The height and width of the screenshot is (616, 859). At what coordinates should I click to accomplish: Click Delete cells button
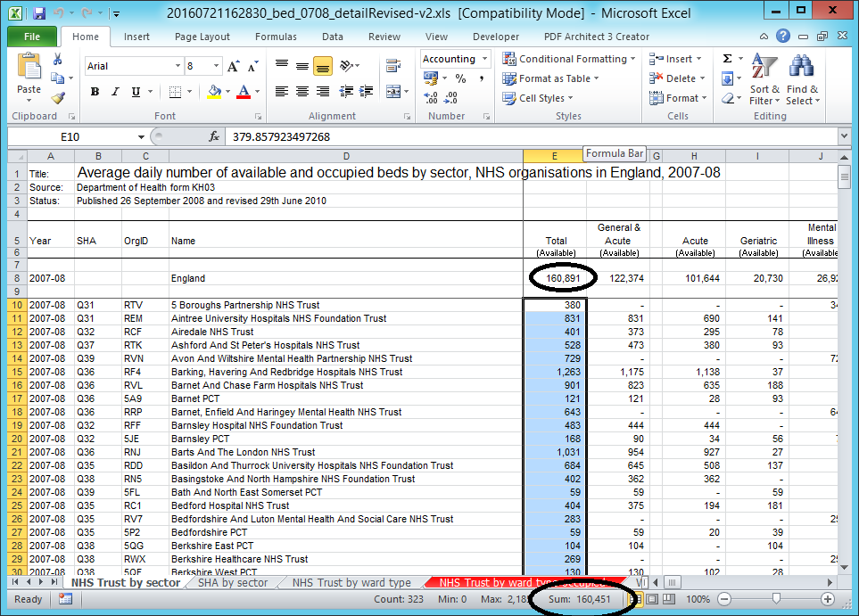coord(676,78)
